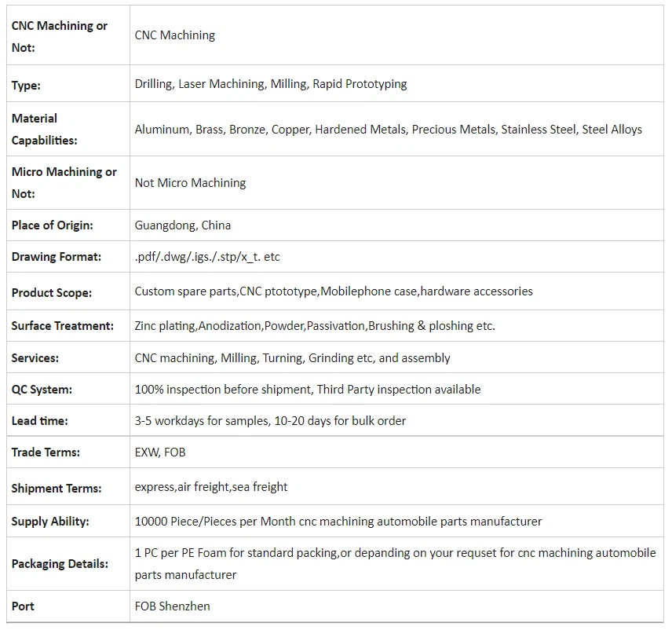Select the Aluminum, Brass, Bronze materials text

(388, 129)
